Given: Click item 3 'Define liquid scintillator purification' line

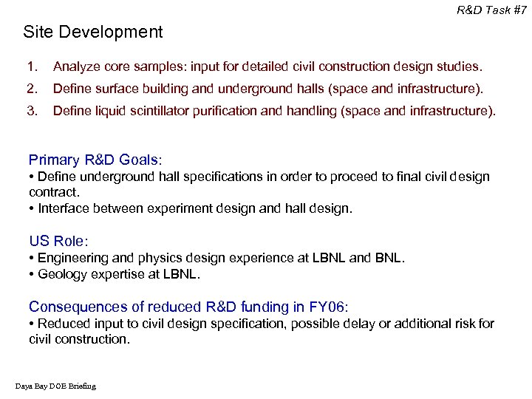Looking at the screenshot, I should (x=262, y=112).
